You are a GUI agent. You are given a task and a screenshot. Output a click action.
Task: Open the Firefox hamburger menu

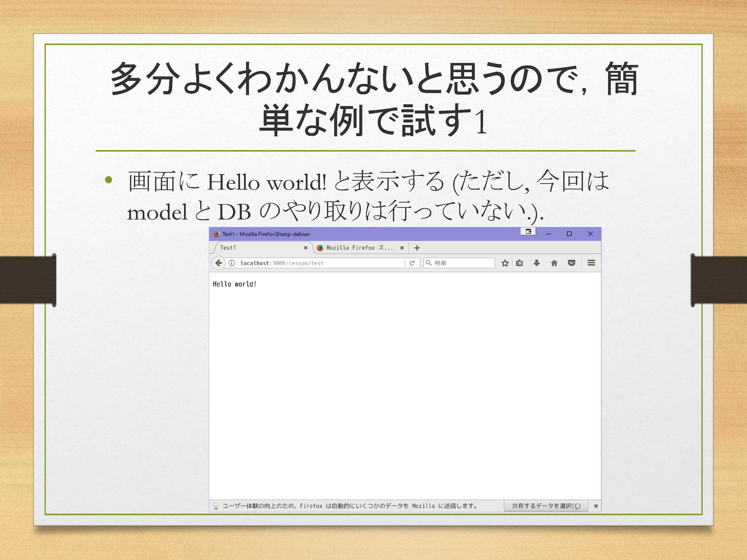pyautogui.click(x=591, y=263)
